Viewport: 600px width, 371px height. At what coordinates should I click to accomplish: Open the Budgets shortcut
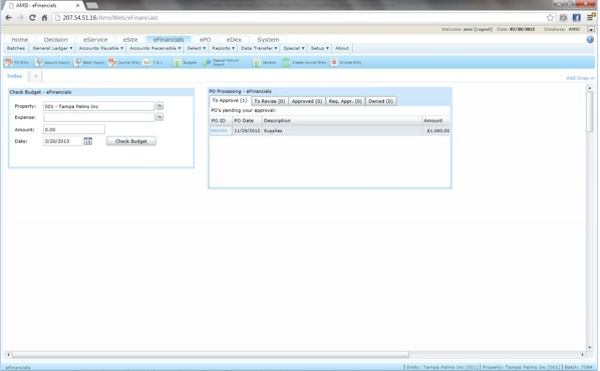point(185,62)
